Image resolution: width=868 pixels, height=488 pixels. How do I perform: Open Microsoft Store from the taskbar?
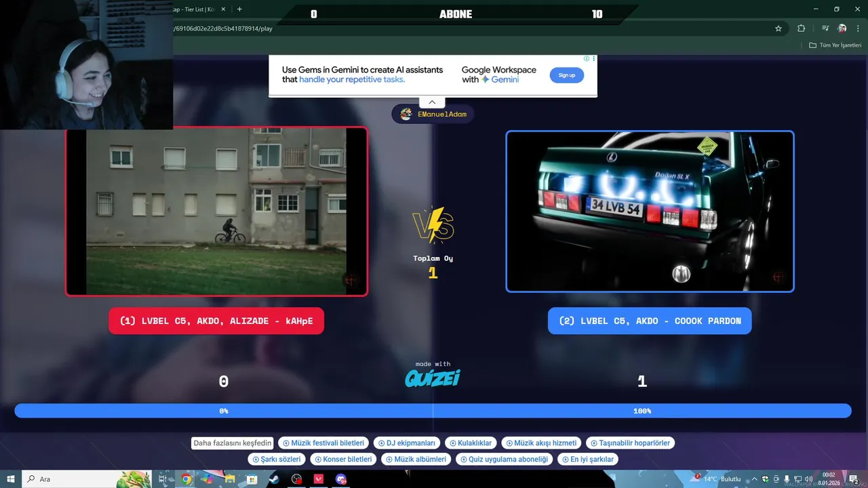(252, 479)
